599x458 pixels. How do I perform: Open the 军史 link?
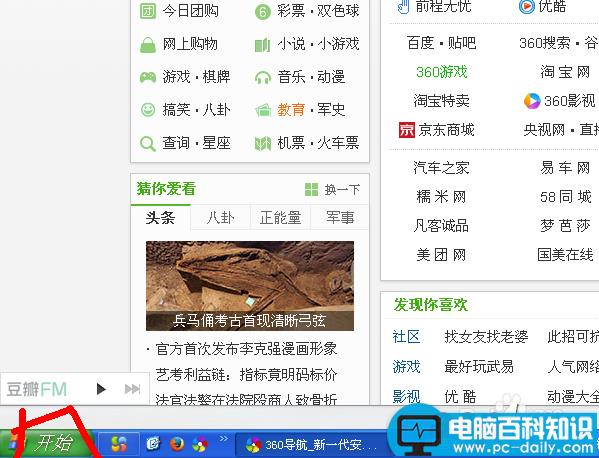point(331,110)
